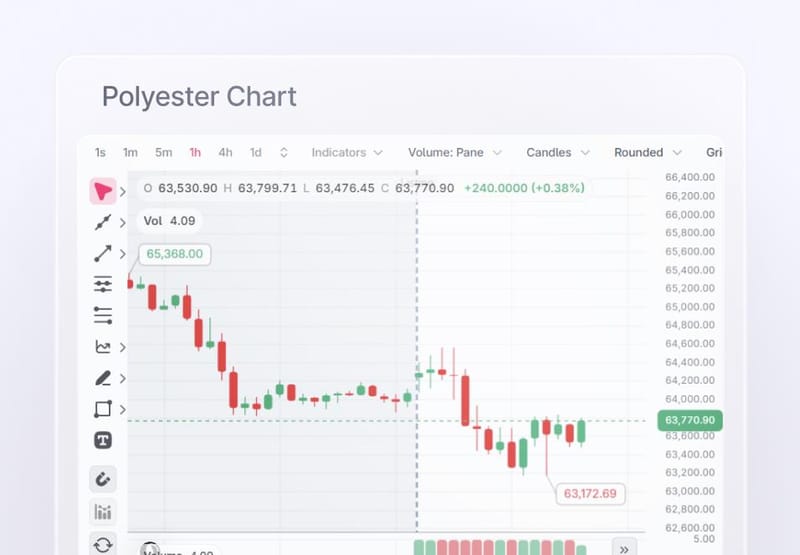Click the 65,000.00 price axis label
This screenshot has height=555, width=800.
pos(690,307)
